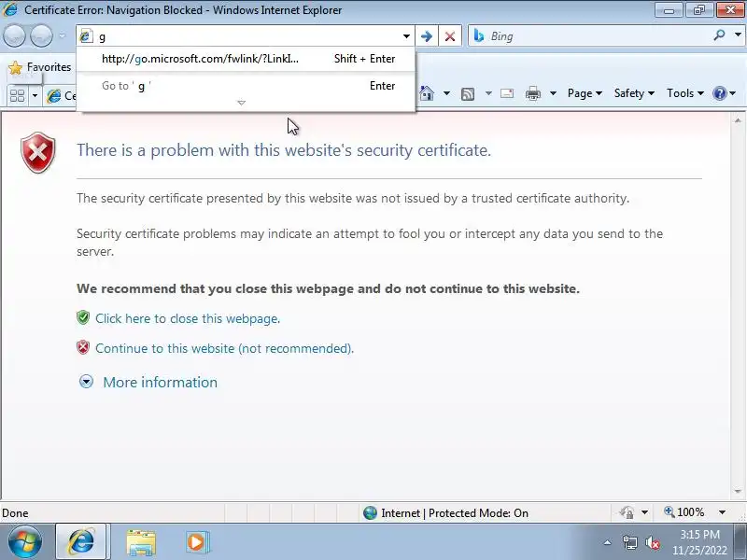Open the Safety menu
Screen dimensions: 747x560
coord(634,93)
